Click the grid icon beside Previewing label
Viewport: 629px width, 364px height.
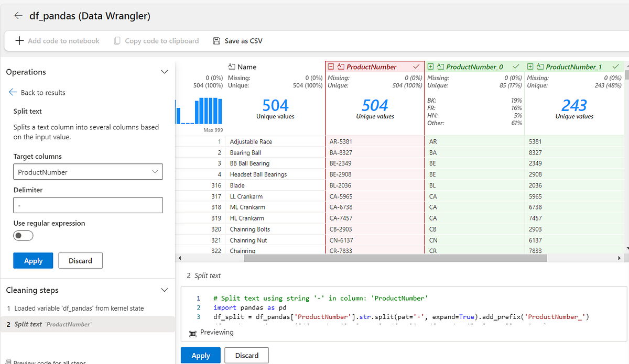pos(192,332)
